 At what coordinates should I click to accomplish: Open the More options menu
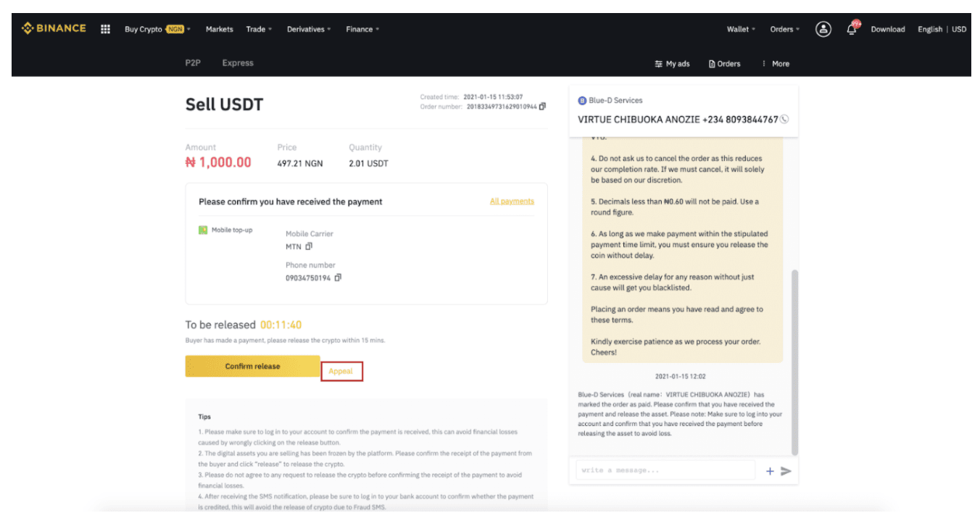click(776, 64)
